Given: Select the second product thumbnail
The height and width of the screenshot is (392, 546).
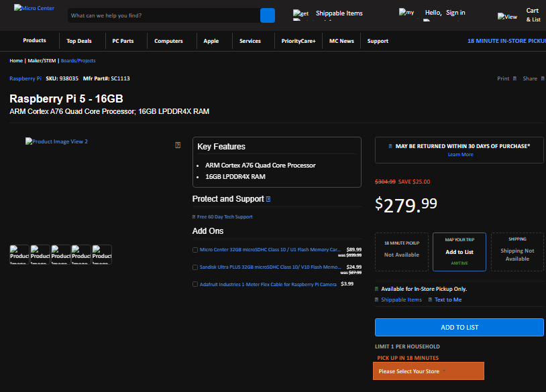Looking at the screenshot, I should [x=40, y=255].
